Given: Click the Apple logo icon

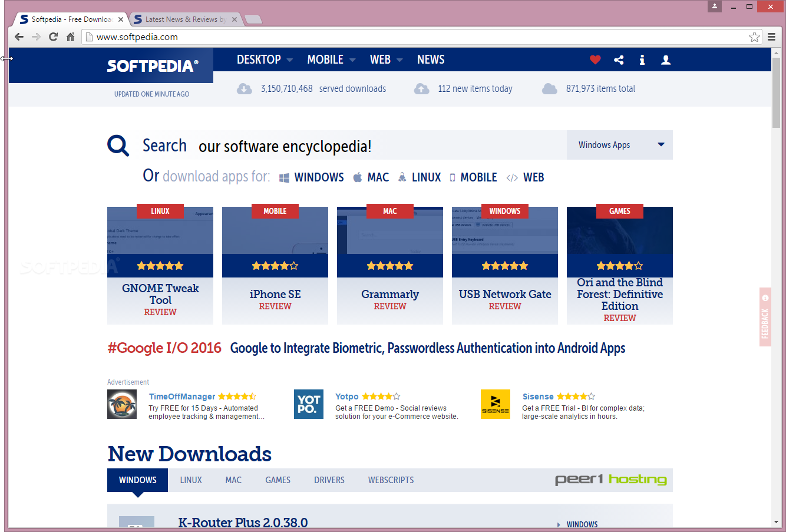Looking at the screenshot, I should click(x=357, y=177).
